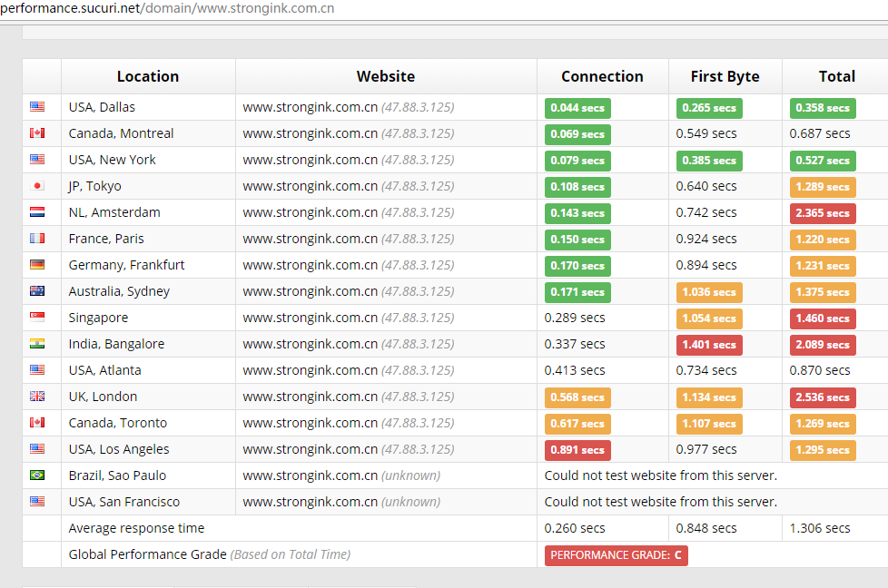Click the Singapore flag icon
Screen dimensions: 888x588
coord(37,318)
